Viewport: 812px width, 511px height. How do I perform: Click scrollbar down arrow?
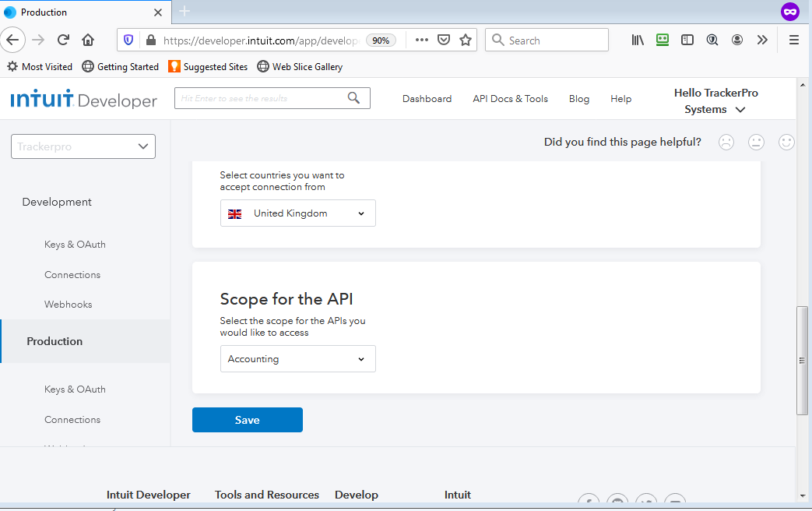click(x=803, y=495)
